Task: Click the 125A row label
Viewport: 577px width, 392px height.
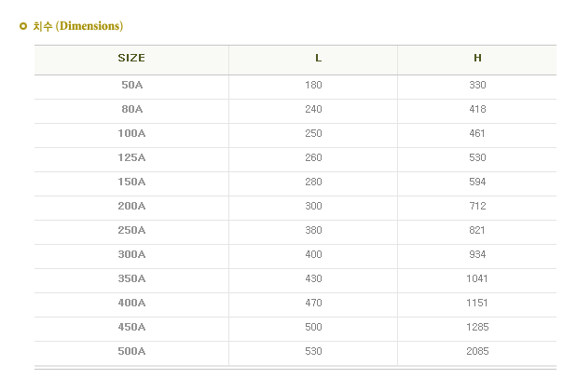Action: pyautogui.click(x=131, y=157)
